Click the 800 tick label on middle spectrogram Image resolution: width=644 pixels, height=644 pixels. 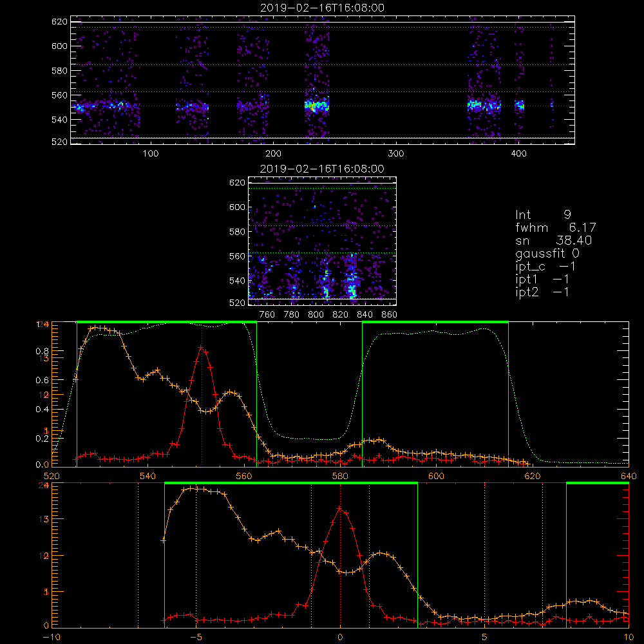(316, 315)
